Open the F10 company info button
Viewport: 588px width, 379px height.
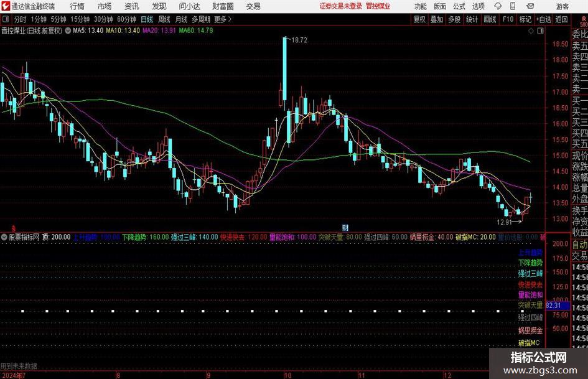[x=508, y=19]
